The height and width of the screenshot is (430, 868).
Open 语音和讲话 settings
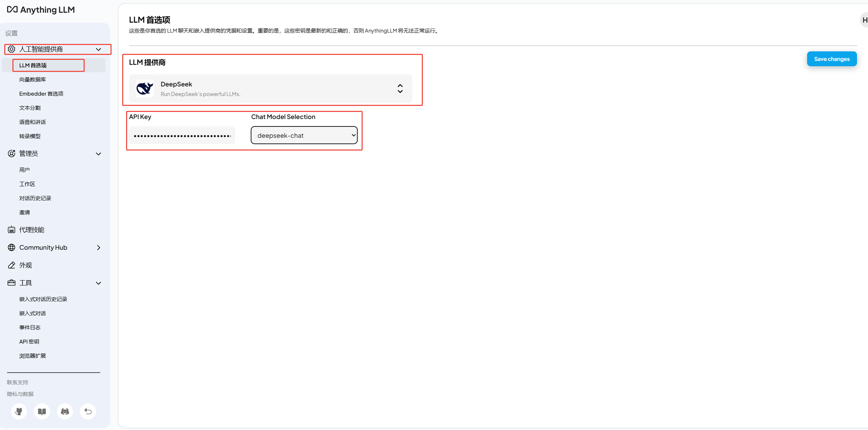click(33, 122)
